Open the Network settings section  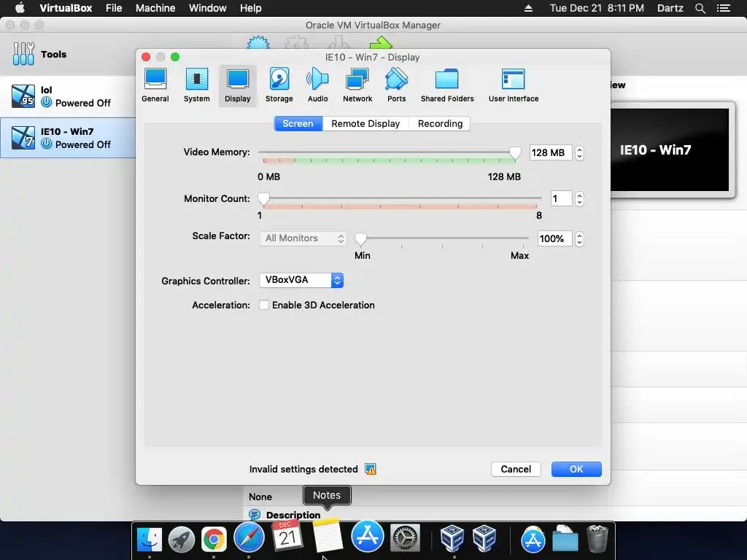[357, 85]
